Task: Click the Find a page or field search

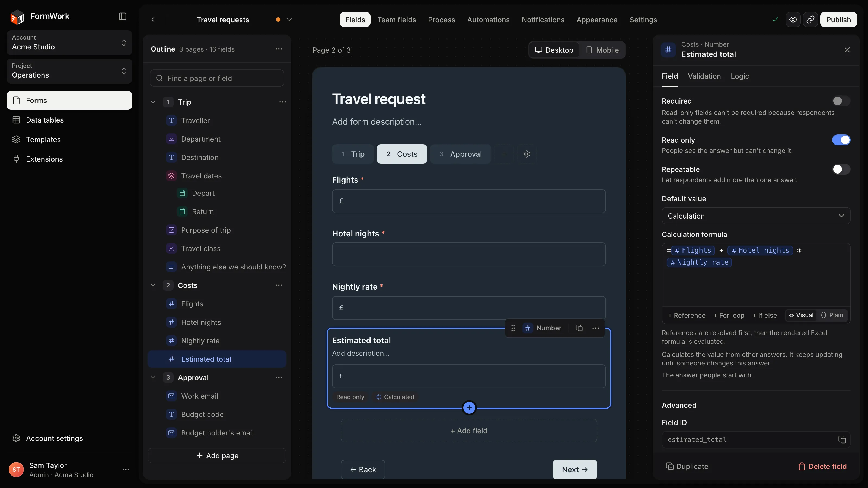Action: (217, 78)
